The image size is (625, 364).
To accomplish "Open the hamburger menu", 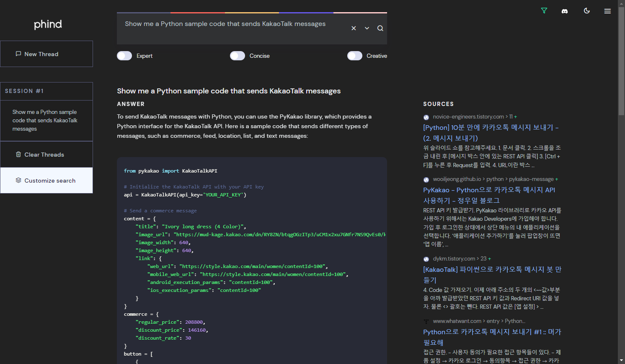I will coord(607,11).
